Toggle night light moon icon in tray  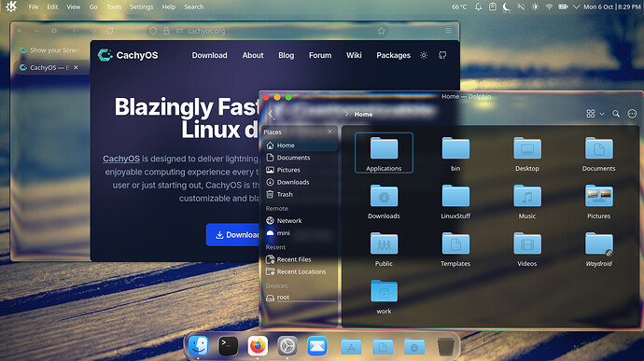(507, 7)
